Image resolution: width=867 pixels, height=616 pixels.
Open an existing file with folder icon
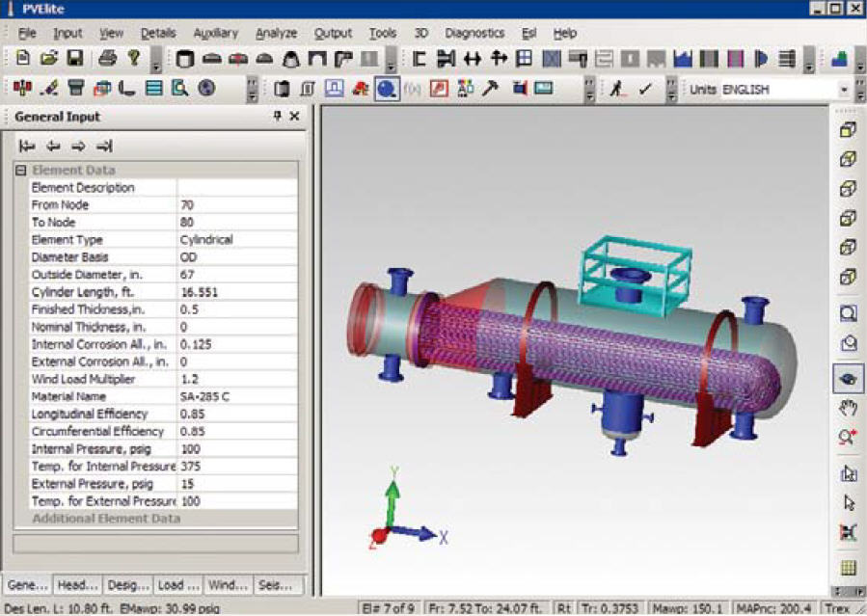point(48,58)
